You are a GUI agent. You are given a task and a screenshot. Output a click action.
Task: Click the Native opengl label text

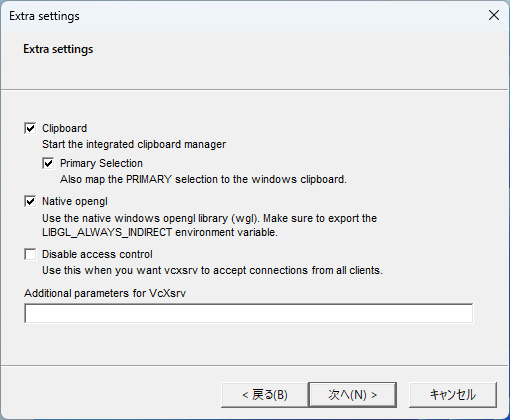coord(75,201)
